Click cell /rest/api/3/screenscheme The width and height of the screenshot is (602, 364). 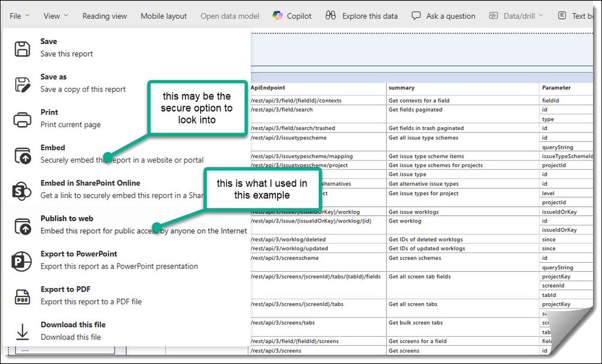coord(318,263)
